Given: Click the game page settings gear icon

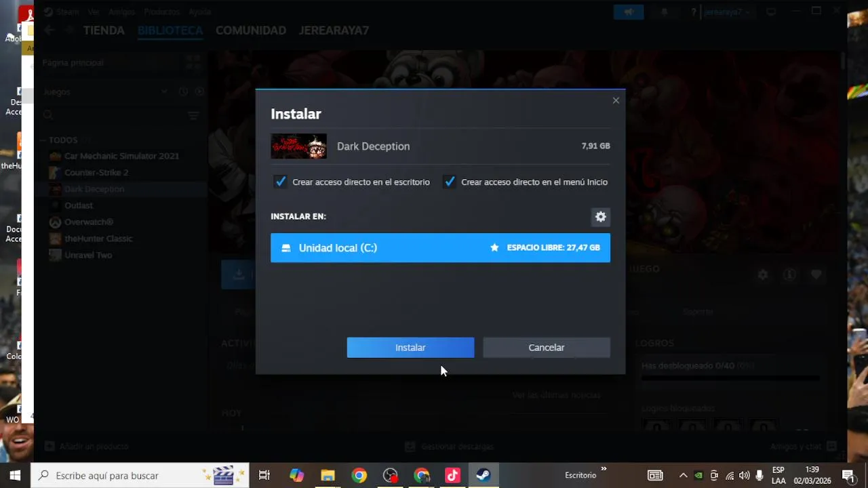Looking at the screenshot, I should click(x=763, y=274).
